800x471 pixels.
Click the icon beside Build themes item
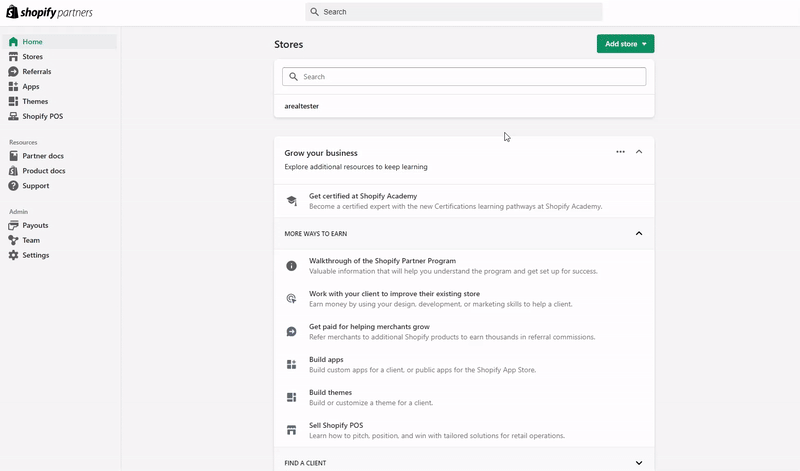(291, 397)
